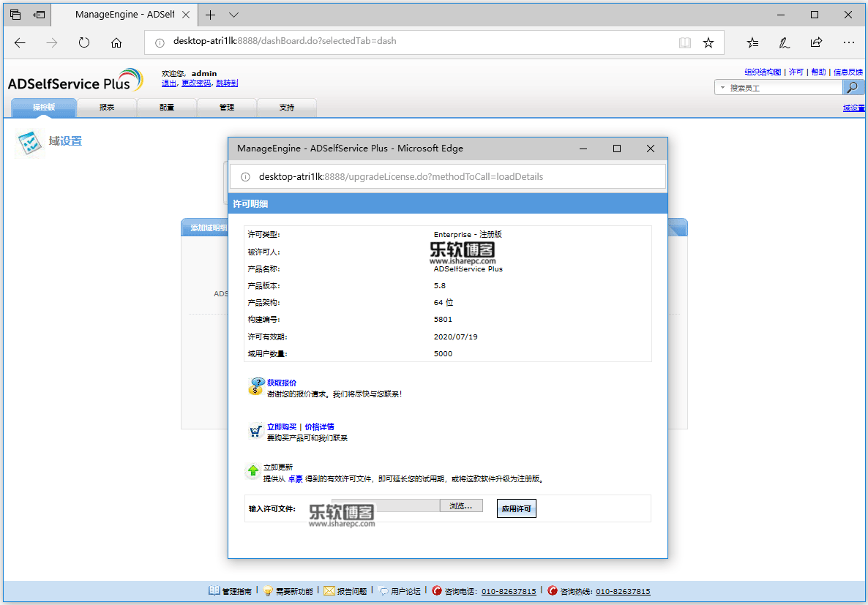
Task: Click the 获取报价 quote icon
Action: pos(256,386)
